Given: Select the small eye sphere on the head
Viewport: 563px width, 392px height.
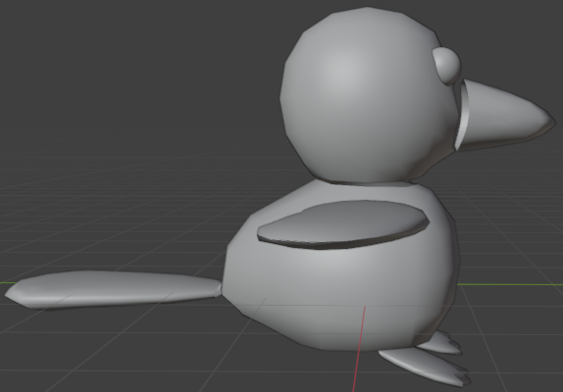Looking at the screenshot, I should coord(447,66).
